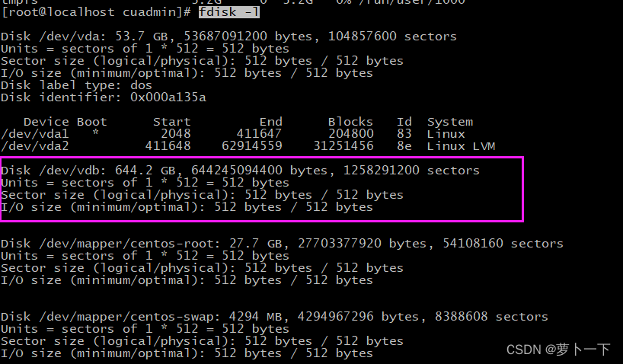This screenshot has height=364, width=623.
Task: Select the "4294967296 bytes" value
Action: tap(359, 316)
